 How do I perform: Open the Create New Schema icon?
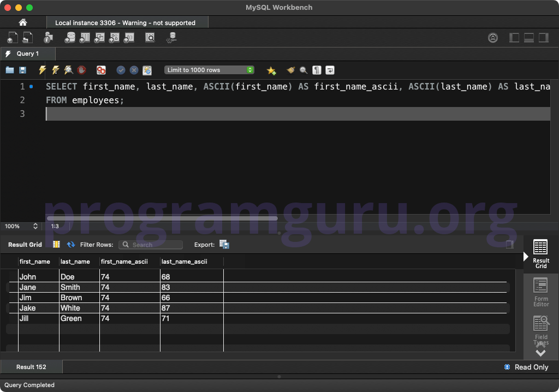point(71,38)
